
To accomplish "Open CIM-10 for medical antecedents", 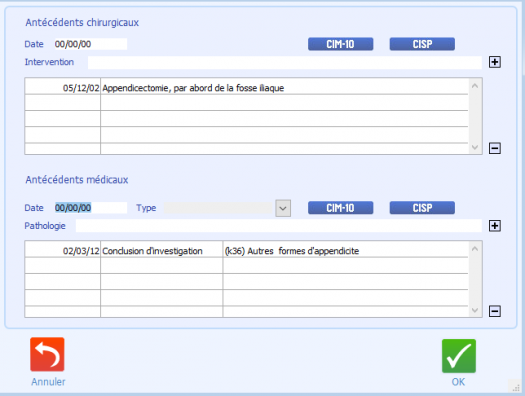I will [x=341, y=208].
